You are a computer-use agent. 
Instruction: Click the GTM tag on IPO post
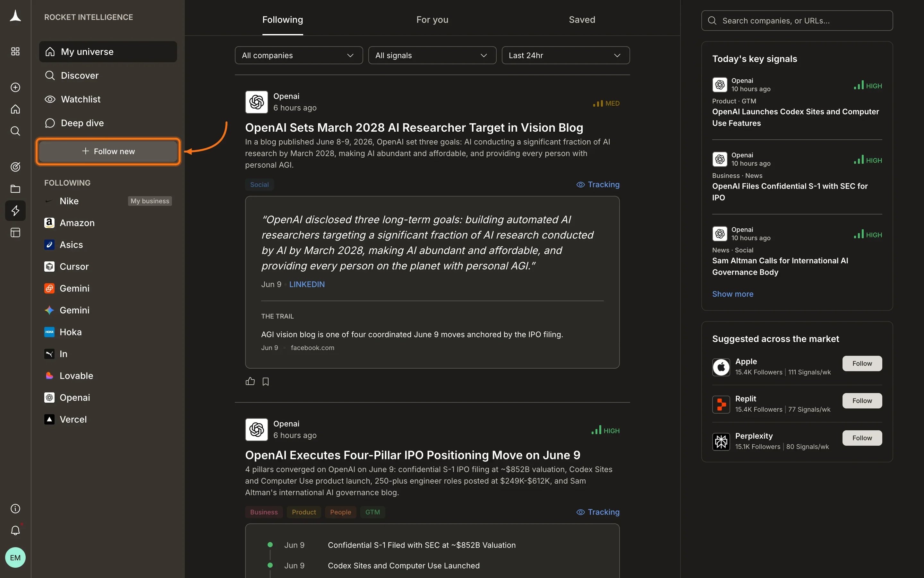[x=373, y=512]
